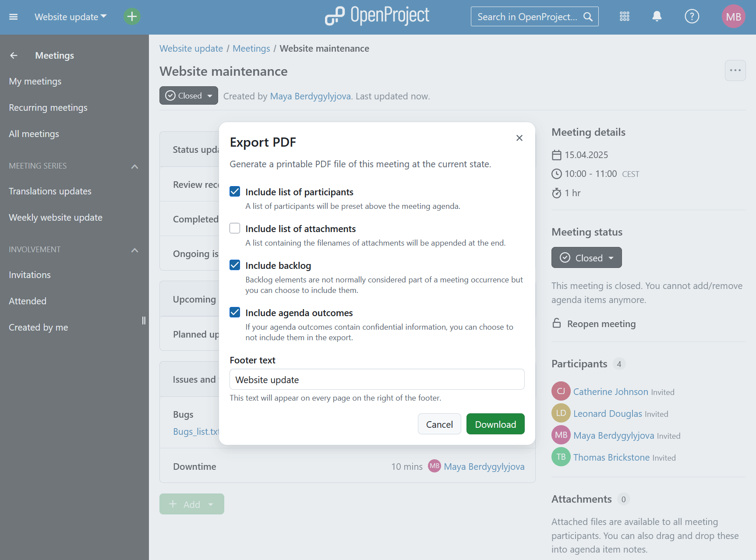The height and width of the screenshot is (560, 756).
Task: Open the Closed status dropdown near meeting title
Action: pyautogui.click(x=209, y=95)
